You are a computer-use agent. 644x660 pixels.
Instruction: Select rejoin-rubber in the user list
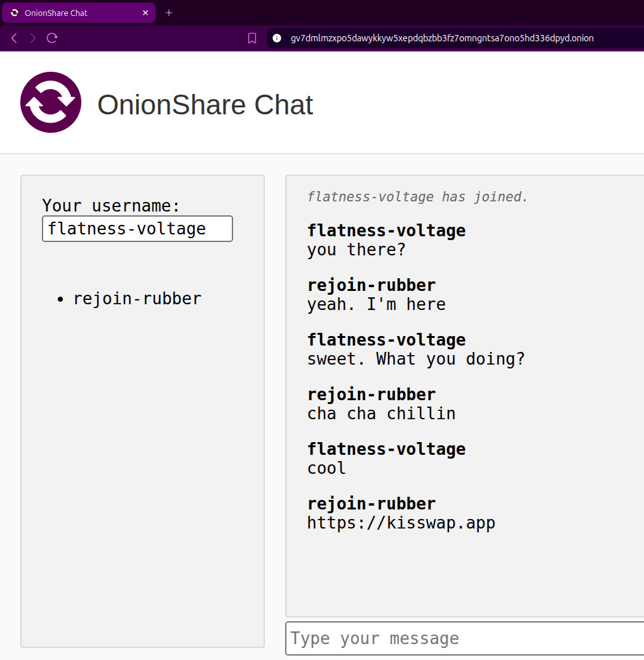tap(137, 299)
